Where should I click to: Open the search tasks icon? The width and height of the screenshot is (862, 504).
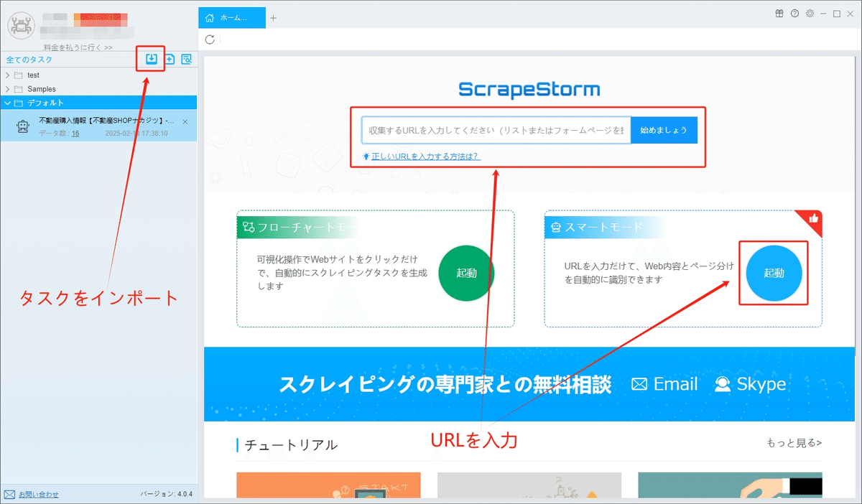click(x=187, y=60)
